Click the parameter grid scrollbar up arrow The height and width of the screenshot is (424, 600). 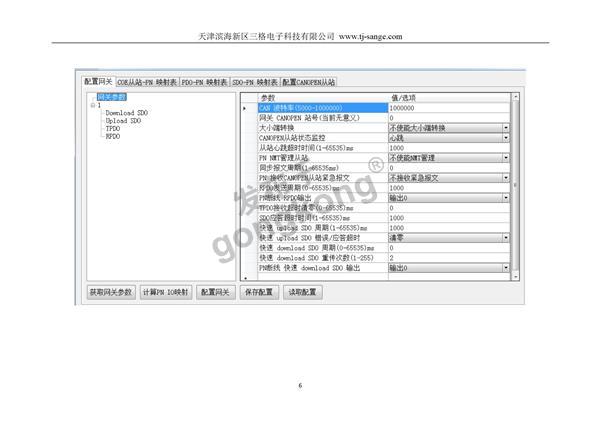pyautogui.click(x=515, y=97)
